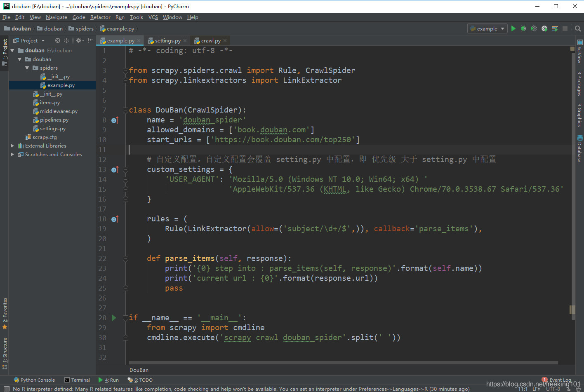Click the grey stop button in toolbar

(x=565, y=28)
